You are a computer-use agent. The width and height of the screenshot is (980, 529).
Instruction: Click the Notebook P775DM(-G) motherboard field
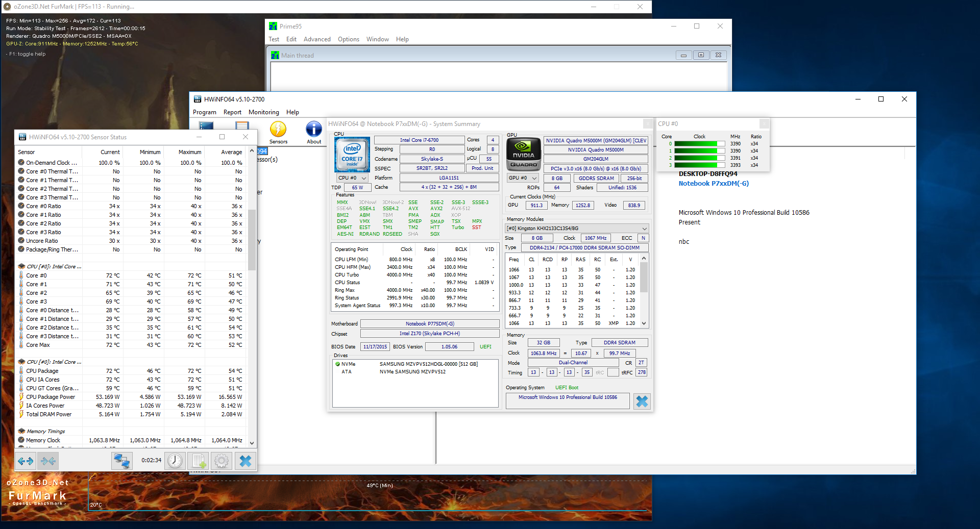430,324
